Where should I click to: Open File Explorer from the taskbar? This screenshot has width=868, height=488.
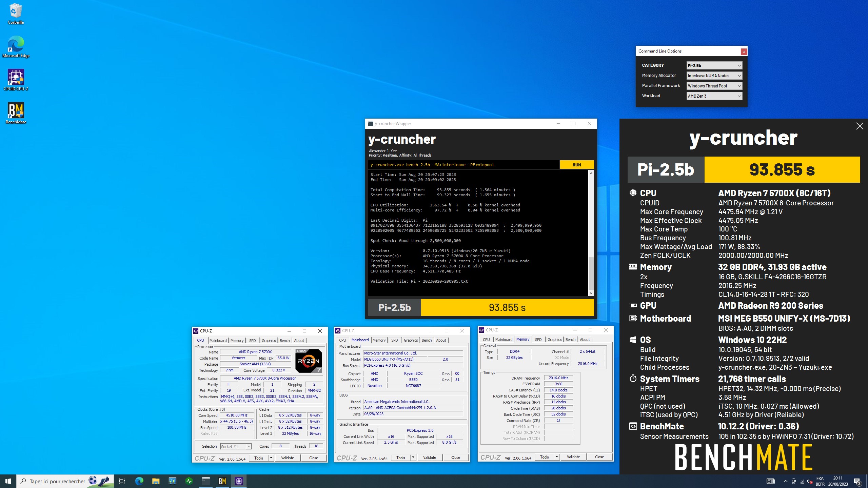156,481
